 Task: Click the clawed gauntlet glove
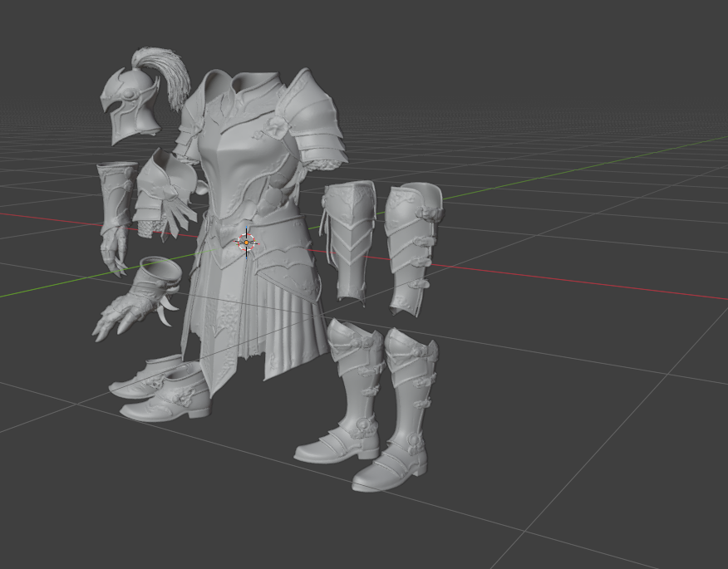140,299
